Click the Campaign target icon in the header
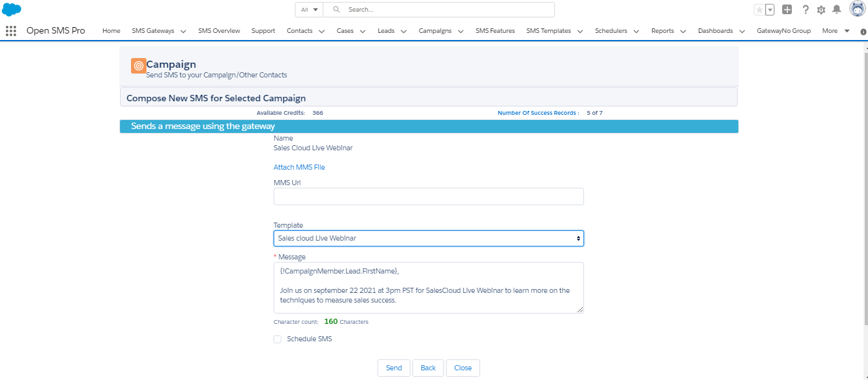This screenshot has height=380, width=868. 138,65
